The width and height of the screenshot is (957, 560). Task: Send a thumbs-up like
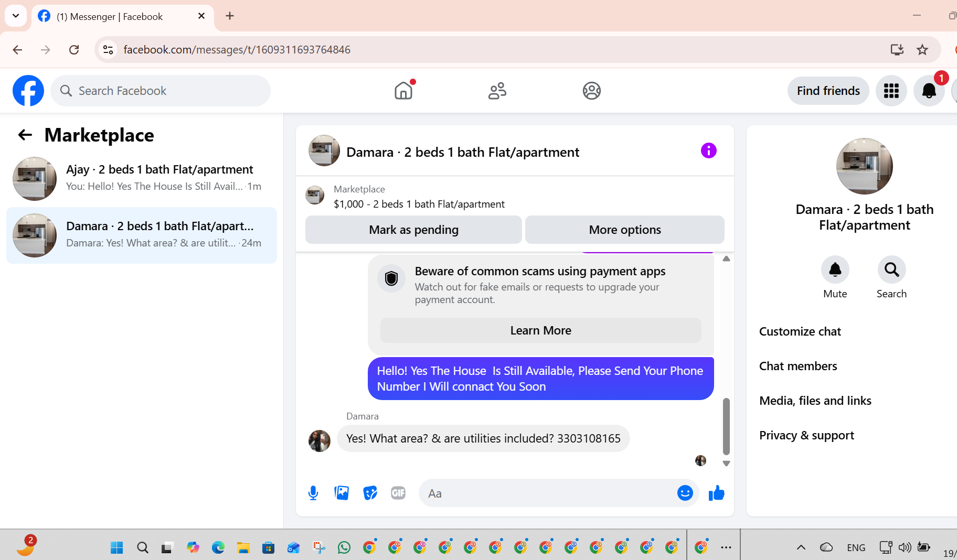(716, 493)
